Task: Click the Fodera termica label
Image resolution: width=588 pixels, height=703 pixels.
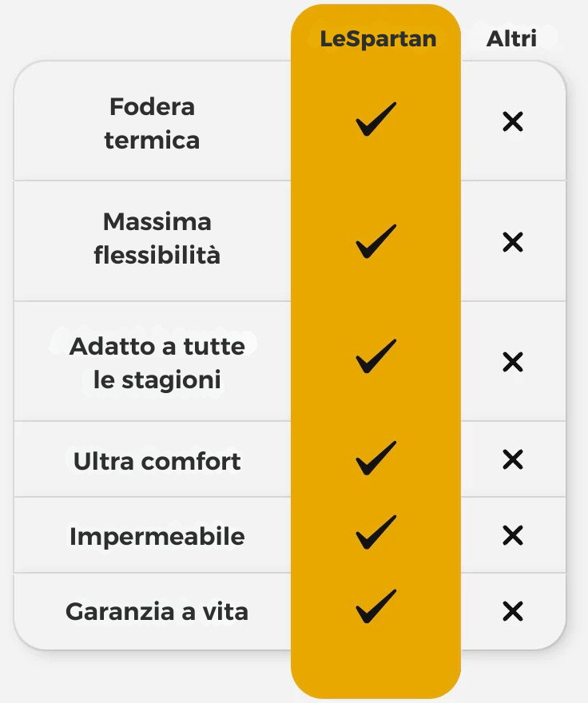Action: pos(152,123)
